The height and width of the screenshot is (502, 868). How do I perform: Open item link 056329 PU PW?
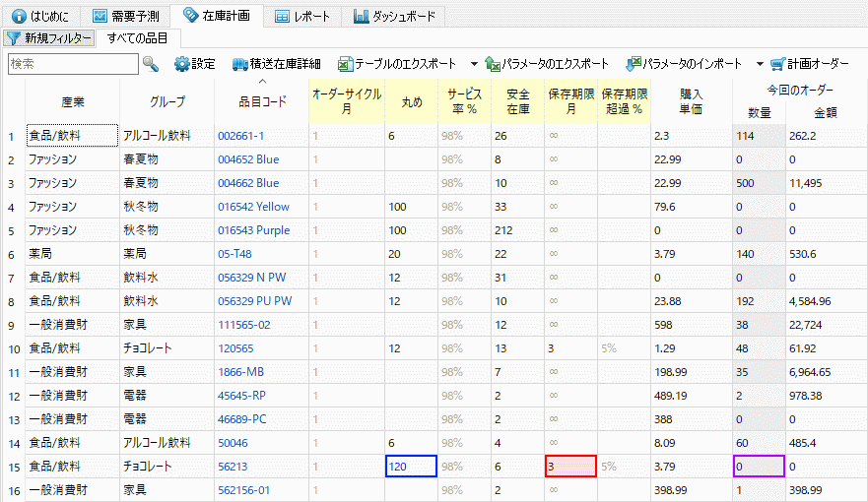click(x=254, y=301)
